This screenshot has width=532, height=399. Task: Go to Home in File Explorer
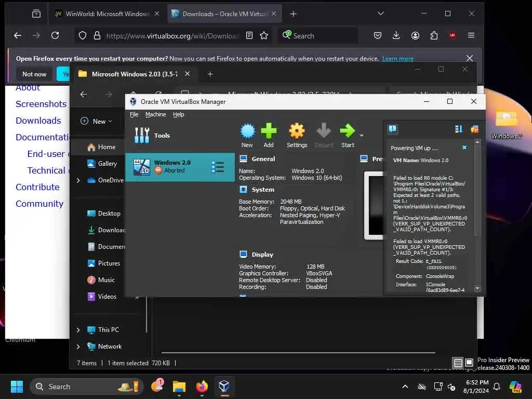coord(101,147)
